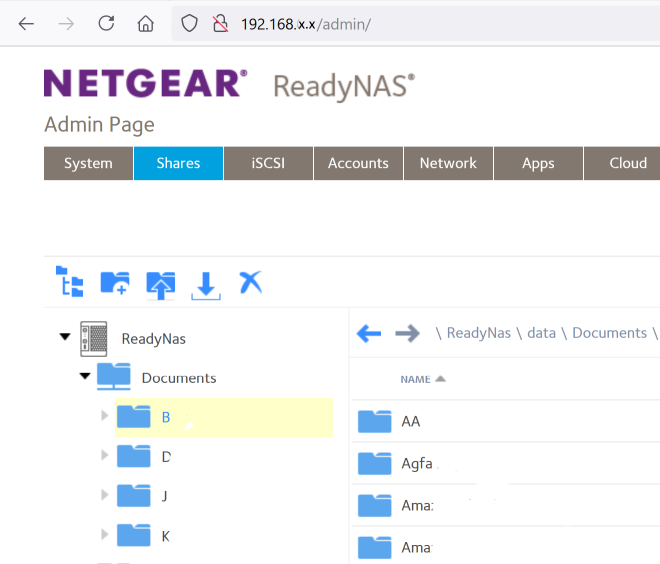The image size is (660, 564).
Task: Open the iSCSI tab
Action: point(269,163)
